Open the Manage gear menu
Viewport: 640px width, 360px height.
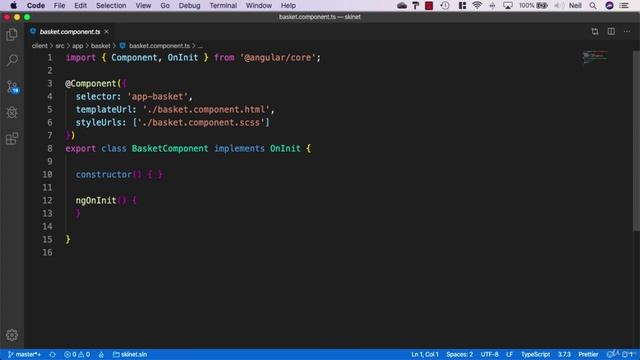pyautogui.click(x=12, y=335)
